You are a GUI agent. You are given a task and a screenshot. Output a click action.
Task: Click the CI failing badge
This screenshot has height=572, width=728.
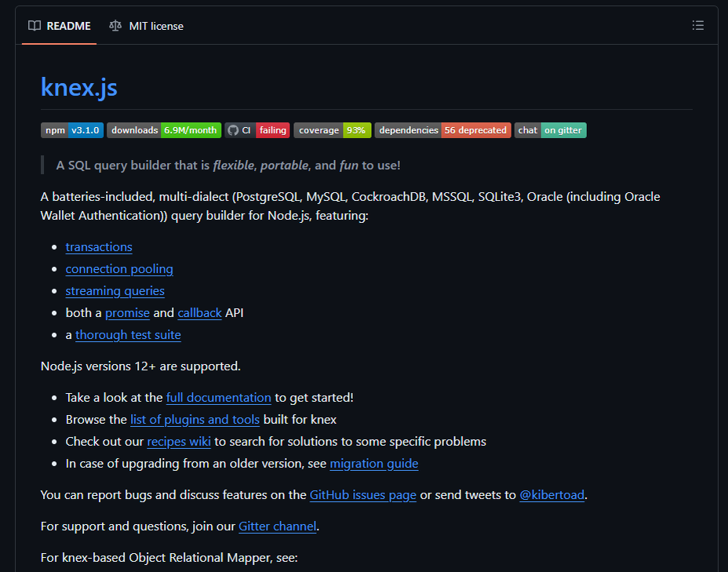(257, 130)
